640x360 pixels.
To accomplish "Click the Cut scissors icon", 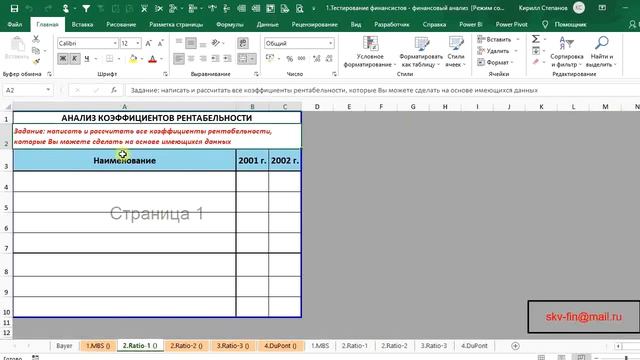I will coord(36,39).
